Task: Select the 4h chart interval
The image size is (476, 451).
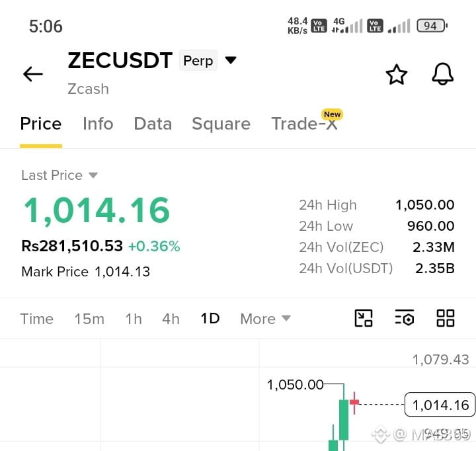Action: click(171, 319)
